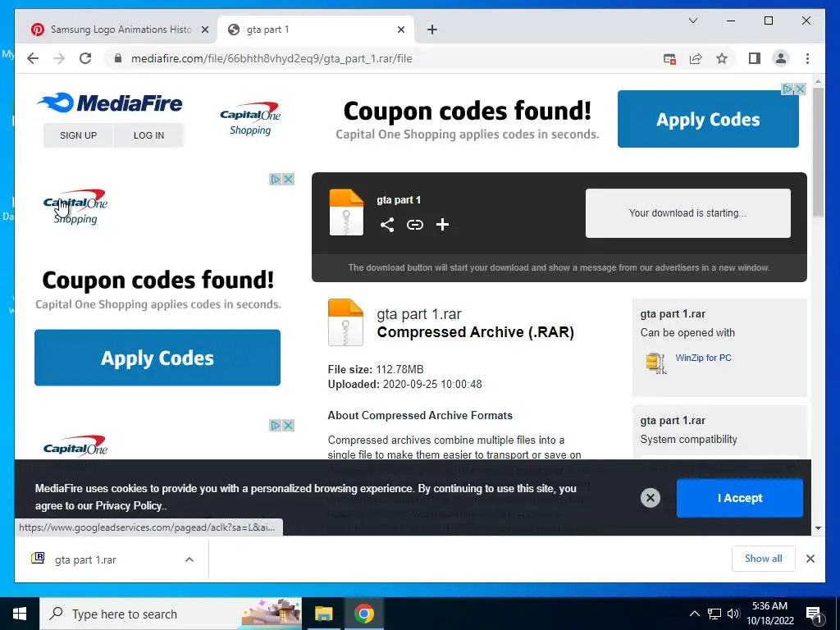Open File Explorer from the taskbar
Image resolution: width=840 pixels, height=630 pixels.
323,614
